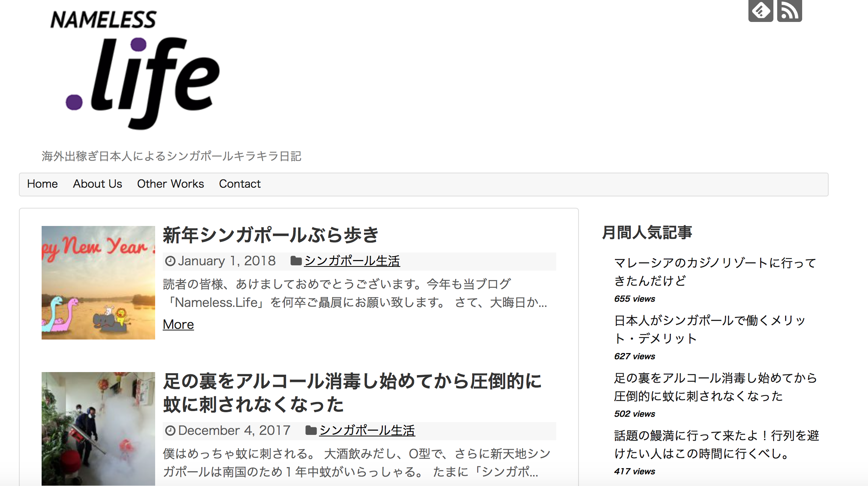Open popular article 日本人がシンガポールで働くメリット・デメリット
The height and width of the screenshot is (486, 868).
(710, 329)
